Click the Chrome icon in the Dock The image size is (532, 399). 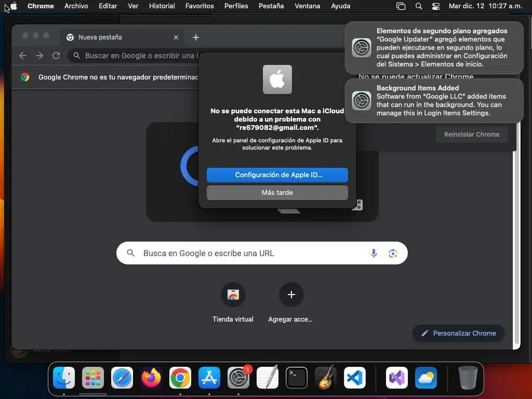(180, 378)
